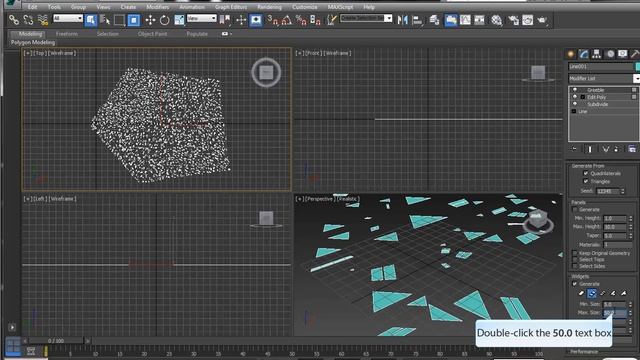The image size is (640, 360).
Task: Click the Mirror tool icon
Action: click(x=402, y=20)
